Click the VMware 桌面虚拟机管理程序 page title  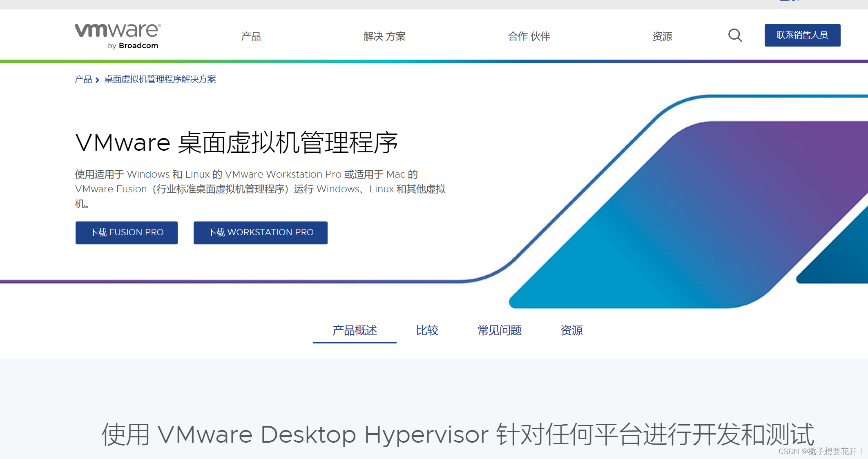click(237, 143)
